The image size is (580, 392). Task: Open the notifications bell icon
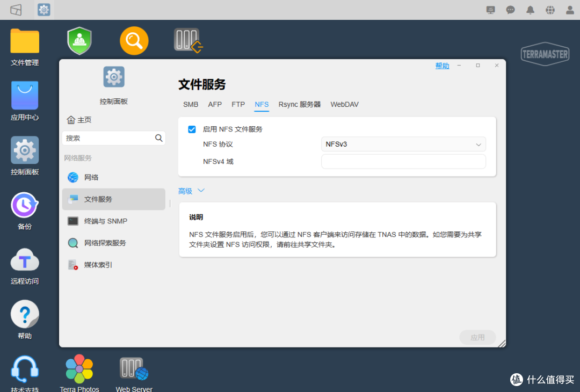pyautogui.click(x=530, y=10)
